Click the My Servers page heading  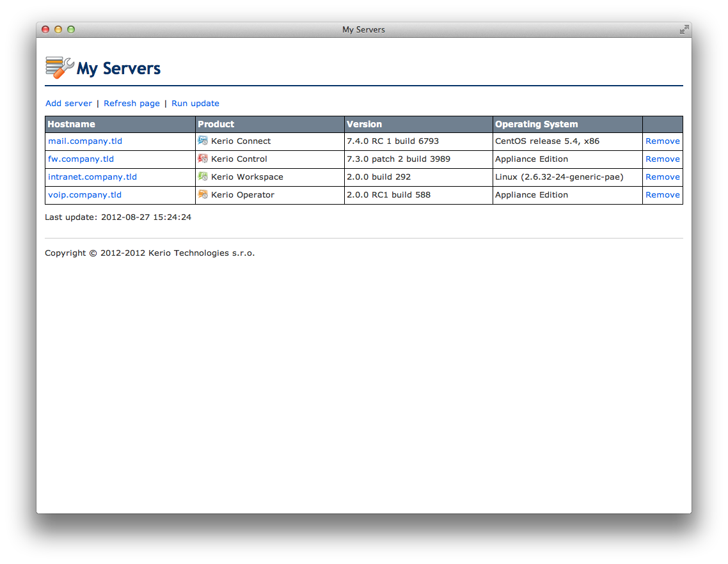(x=118, y=68)
